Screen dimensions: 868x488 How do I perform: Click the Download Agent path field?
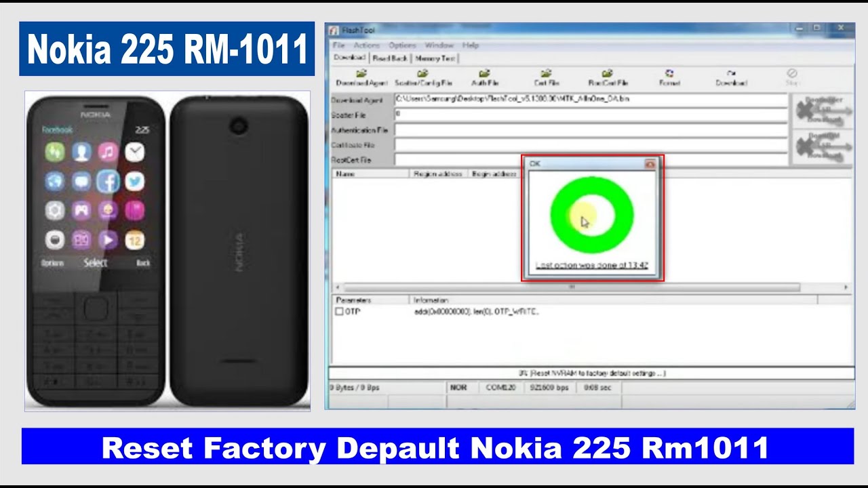coord(591,100)
